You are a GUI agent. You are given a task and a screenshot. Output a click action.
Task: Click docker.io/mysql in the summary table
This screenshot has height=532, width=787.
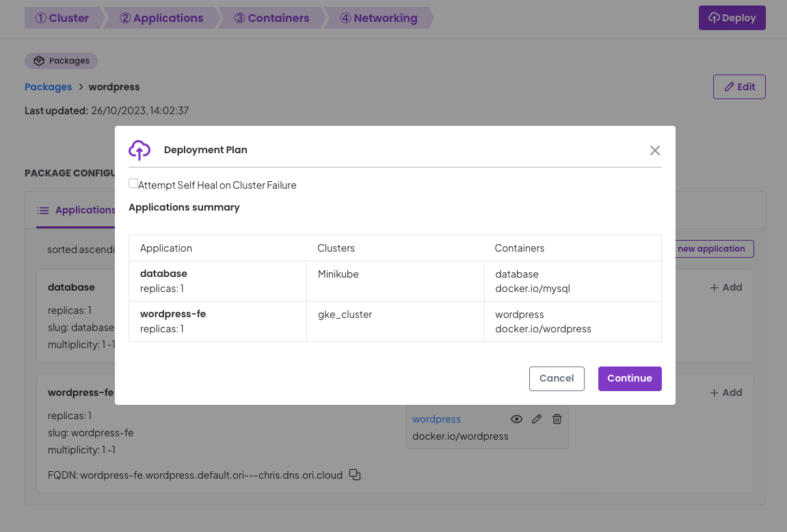click(x=533, y=289)
